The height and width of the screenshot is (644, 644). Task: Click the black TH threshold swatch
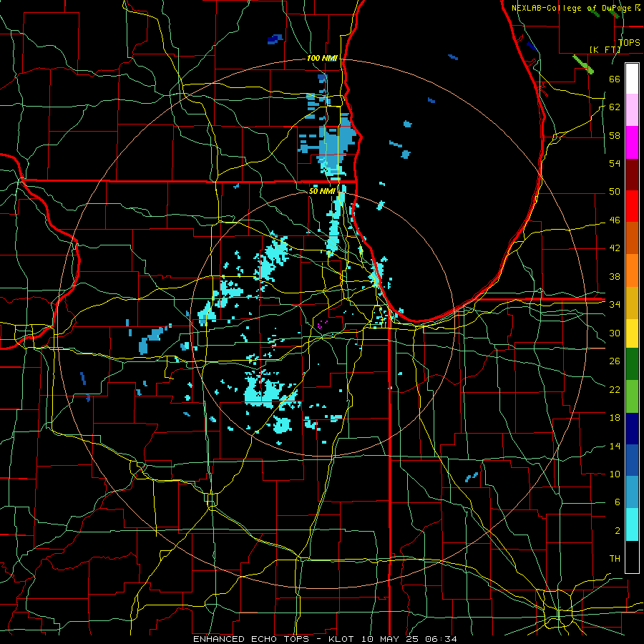632,557
